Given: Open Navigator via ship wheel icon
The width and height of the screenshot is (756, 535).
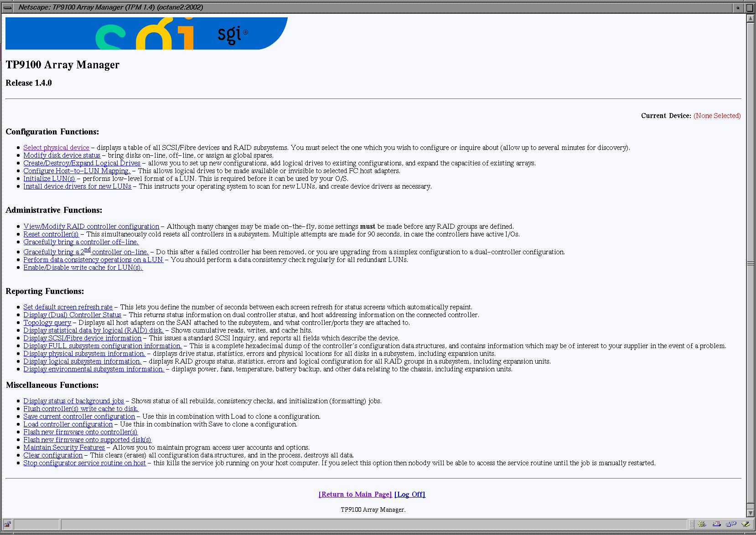Looking at the screenshot, I should [x=702, y=524].
